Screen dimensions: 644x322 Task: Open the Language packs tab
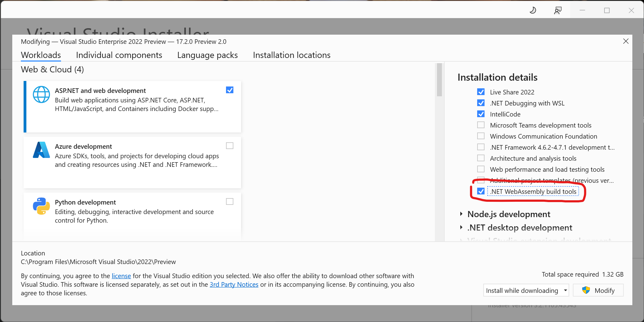pos(207,55)
